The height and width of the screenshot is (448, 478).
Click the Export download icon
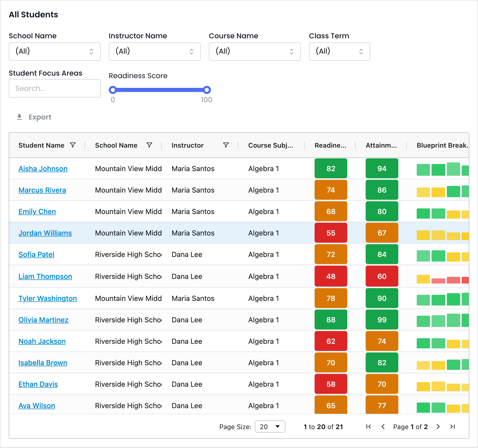[x=19, y=117]
